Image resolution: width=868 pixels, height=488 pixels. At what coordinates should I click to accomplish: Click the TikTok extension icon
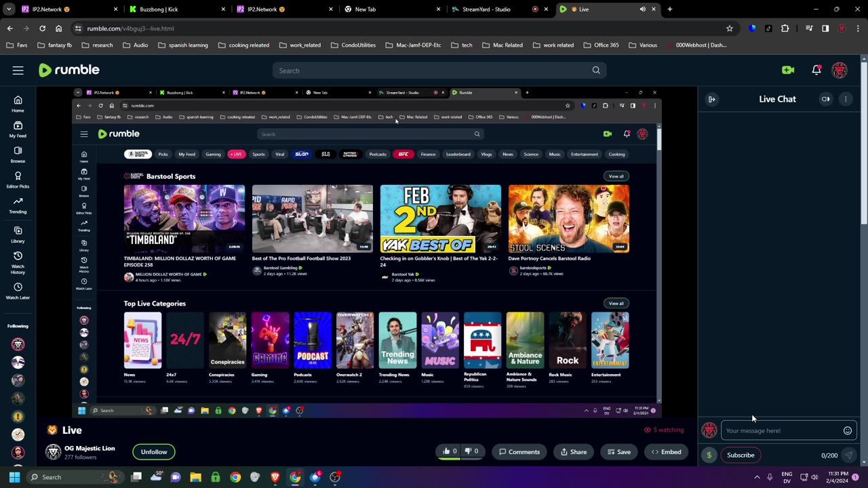[768, 28]
